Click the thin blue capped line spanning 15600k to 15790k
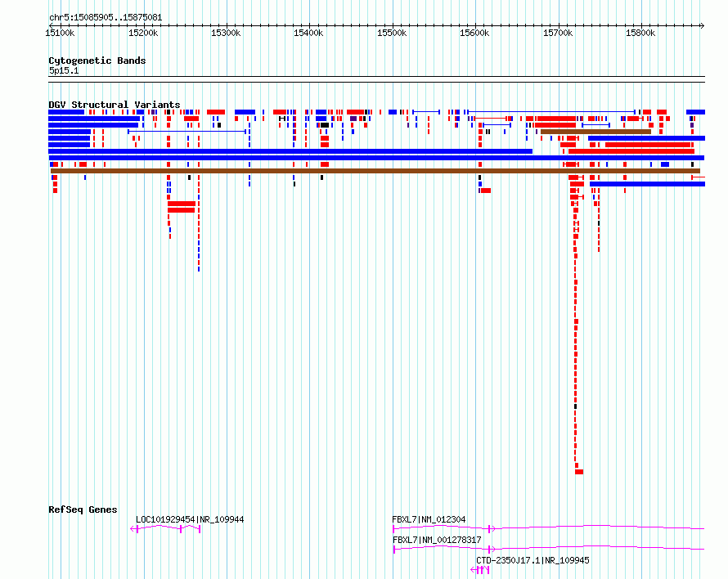 [x=551, y=112]
